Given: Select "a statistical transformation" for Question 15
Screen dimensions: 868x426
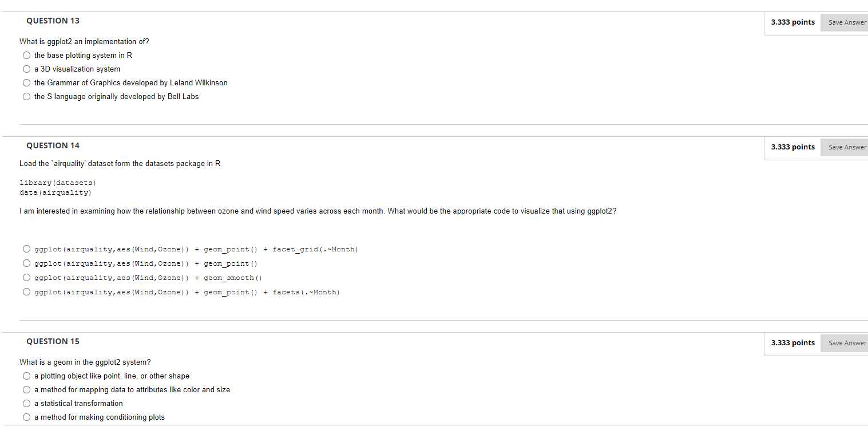Looking at the screenshot, I should tap(26, 403).
